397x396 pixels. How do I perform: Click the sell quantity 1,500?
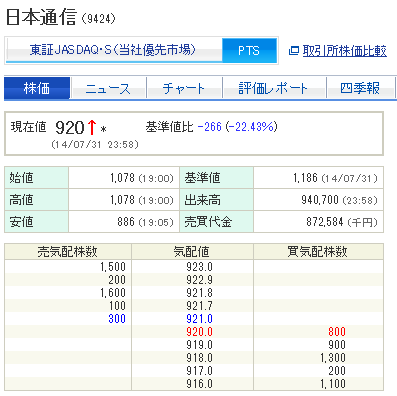pos(113,267)
